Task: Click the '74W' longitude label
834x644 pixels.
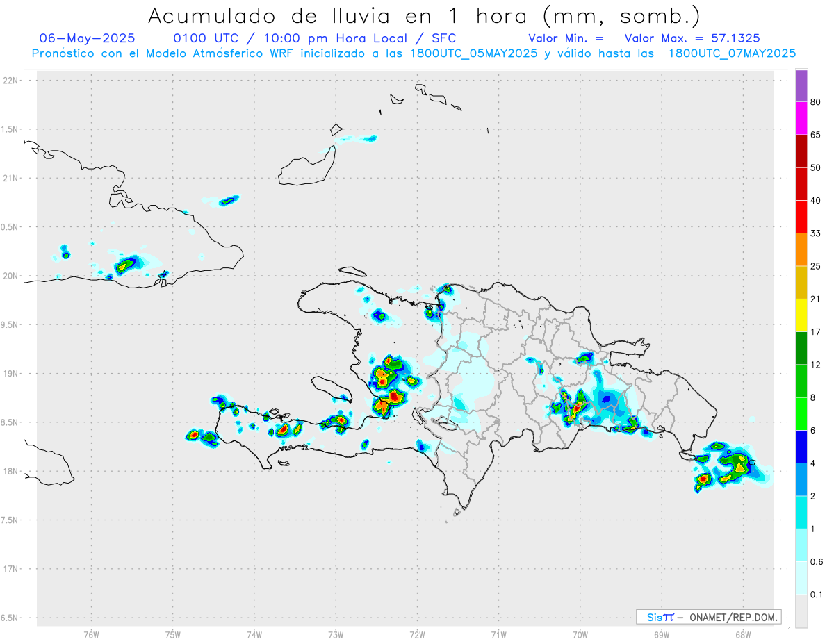Action: [254, 634]
